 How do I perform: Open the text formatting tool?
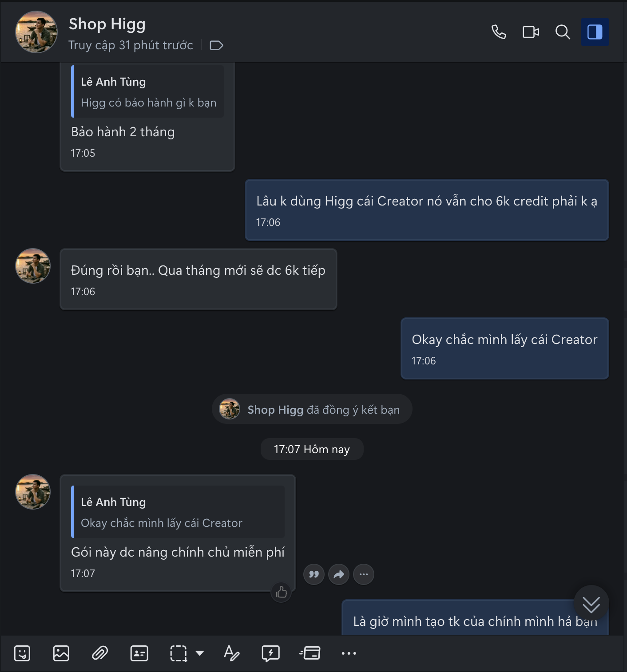(x=231, y=653)
